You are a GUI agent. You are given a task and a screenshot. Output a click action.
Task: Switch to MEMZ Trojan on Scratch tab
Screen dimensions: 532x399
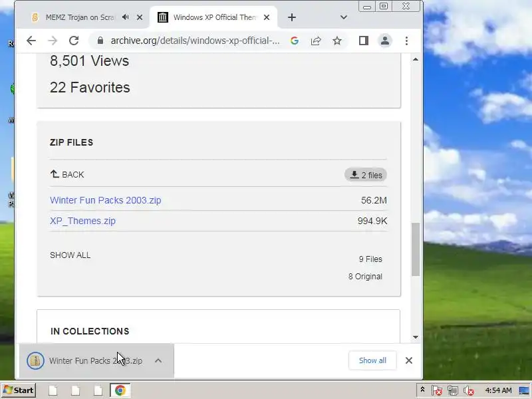[80, 17]
